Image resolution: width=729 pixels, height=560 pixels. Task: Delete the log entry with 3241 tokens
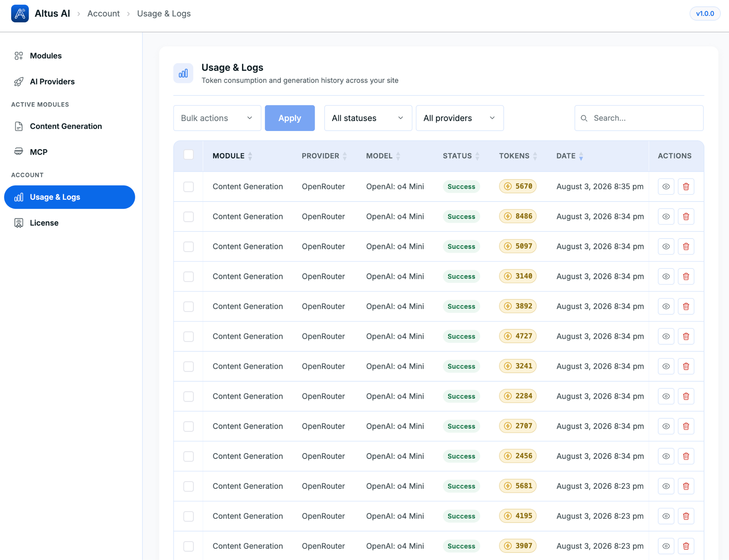[x=686, y=366]
